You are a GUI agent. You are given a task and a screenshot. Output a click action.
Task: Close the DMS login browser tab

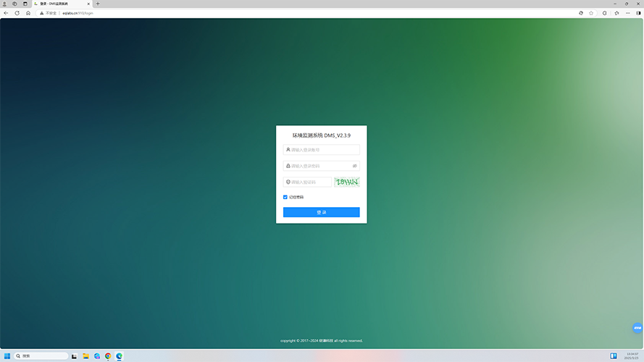click(89, 4)
